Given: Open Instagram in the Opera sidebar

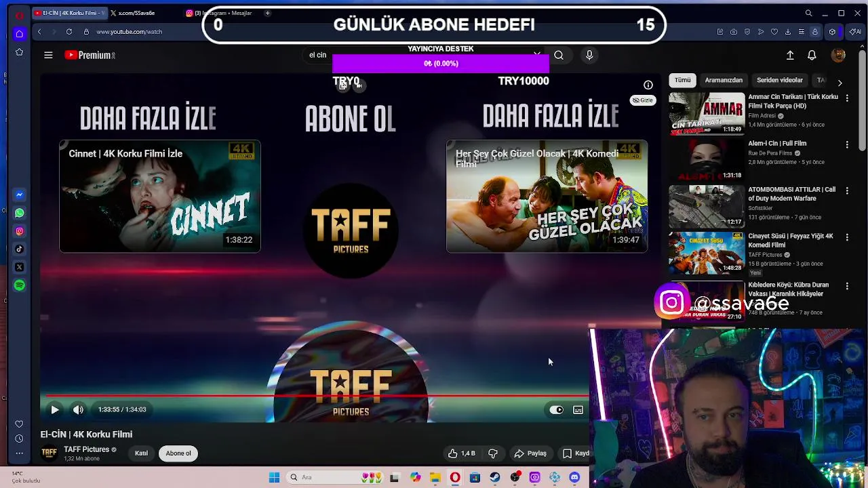Looking at the screenshot, I should (20, 231).
